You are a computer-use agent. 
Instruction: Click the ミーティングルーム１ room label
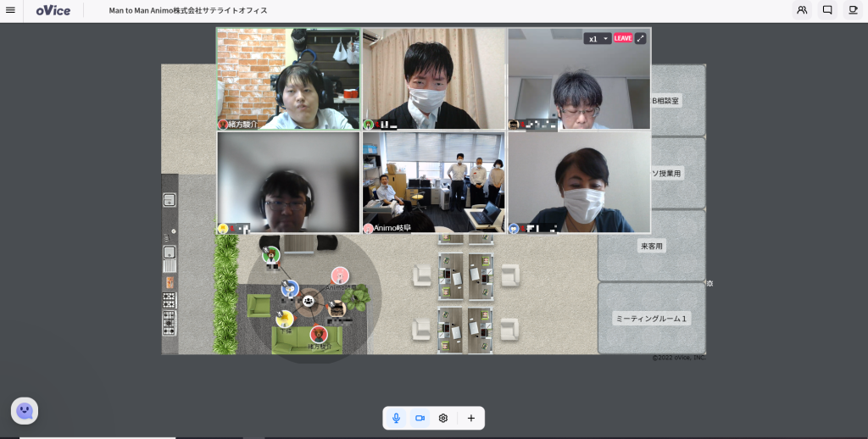[x=652, y=319]
